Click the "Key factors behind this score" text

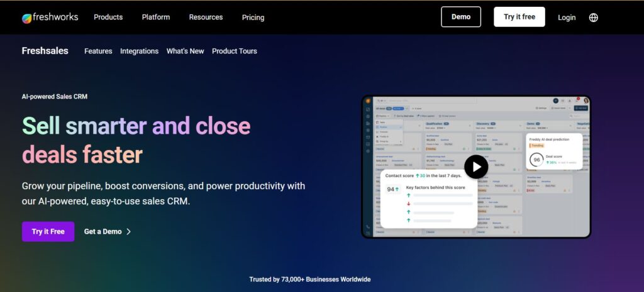(435, 187)
